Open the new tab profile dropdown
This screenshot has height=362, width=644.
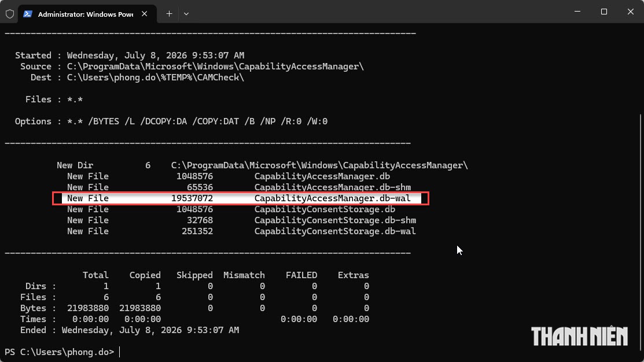pos(186,14)
